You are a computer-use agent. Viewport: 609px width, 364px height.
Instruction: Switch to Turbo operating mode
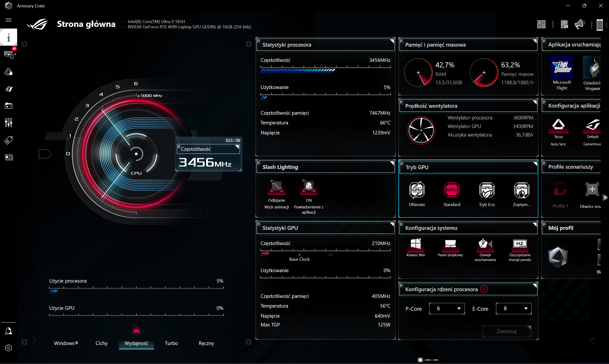(171, 343)
